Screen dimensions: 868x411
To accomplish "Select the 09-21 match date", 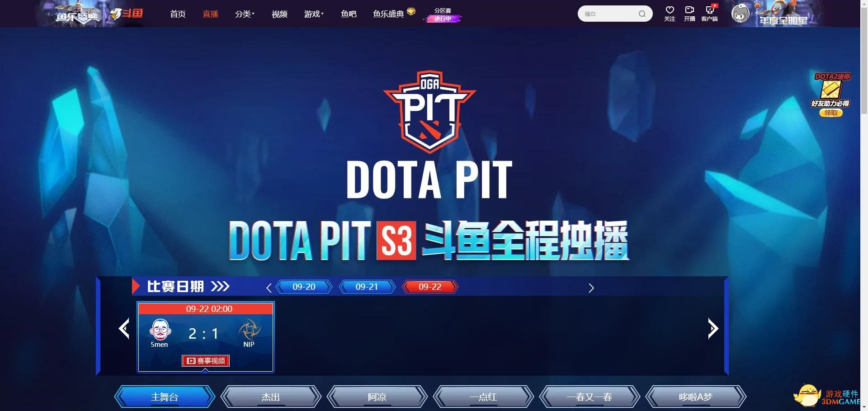I will (367, 287).
